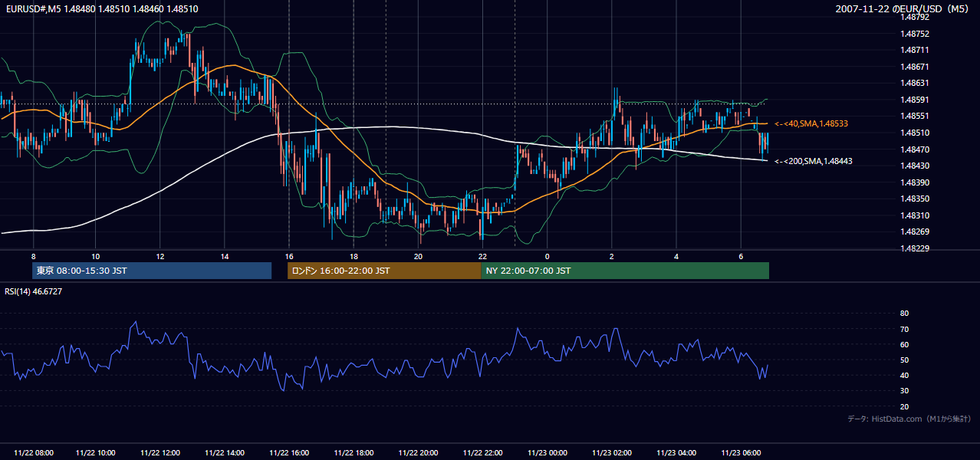Click the RSI level 20 label
Screen dimensions: 980x460
pyautogui.click(x=904, y=407)
